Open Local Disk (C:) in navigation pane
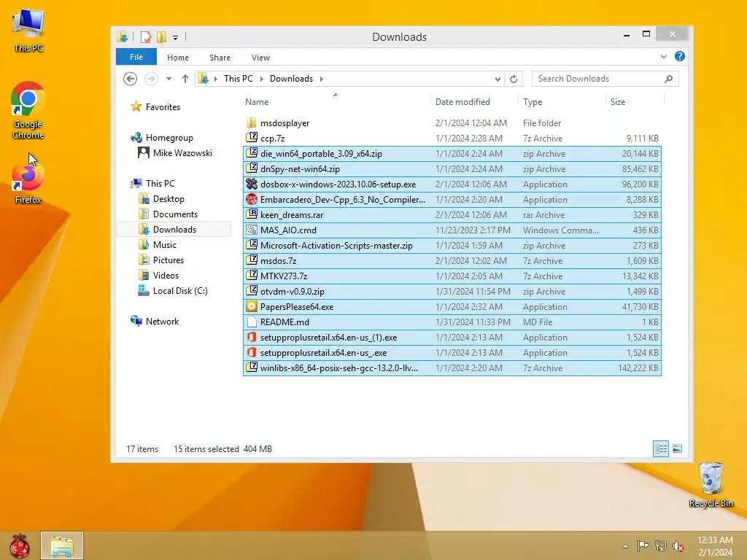Viewport: 747px width, 560px height. 180,291
